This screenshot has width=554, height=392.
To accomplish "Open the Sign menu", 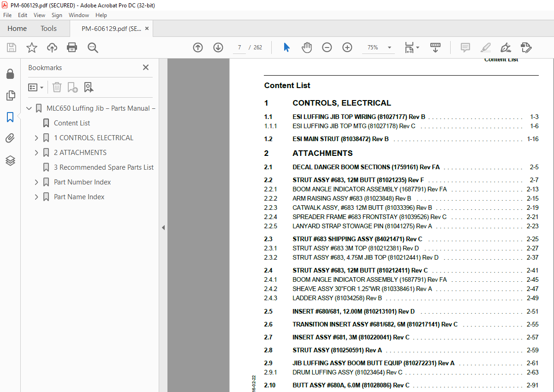I will click(57, 15).
